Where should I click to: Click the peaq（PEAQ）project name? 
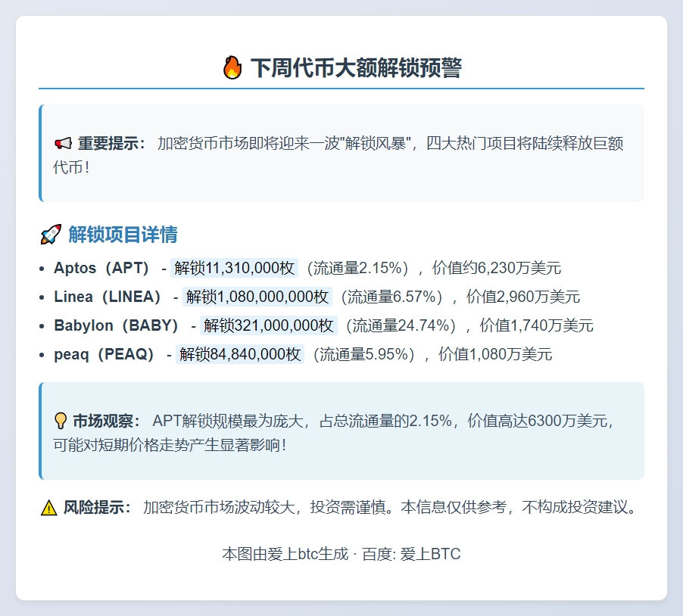click(105, 354)
